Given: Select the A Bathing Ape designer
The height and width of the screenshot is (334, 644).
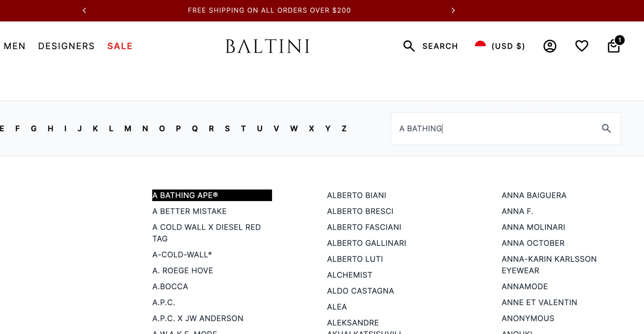Looking at the screenshot, I should tap(185, 195).
